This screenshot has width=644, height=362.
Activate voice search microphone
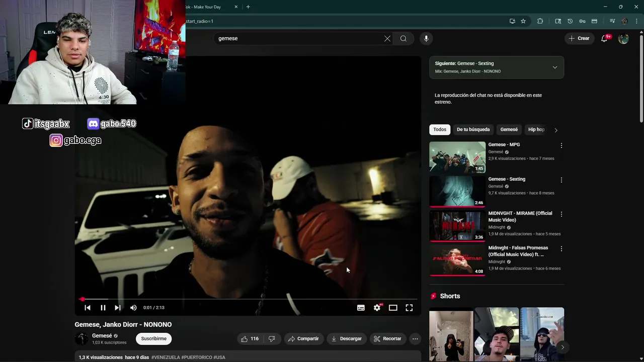(x=426, y=39)
